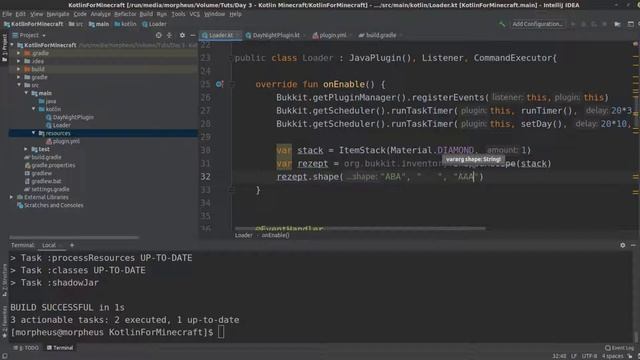Open Project panel settings gear
Screen dimensions: 640x360
pyautogui.click(x=182, y=36)
